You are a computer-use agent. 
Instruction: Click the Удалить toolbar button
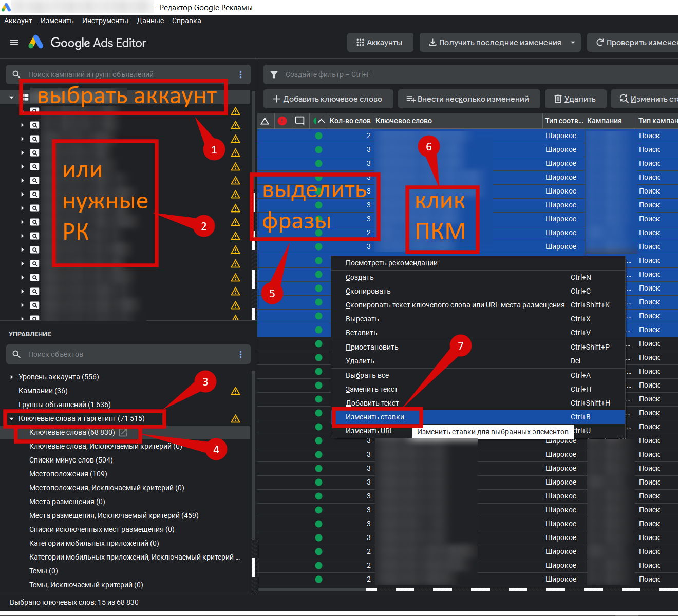[575, 99]
